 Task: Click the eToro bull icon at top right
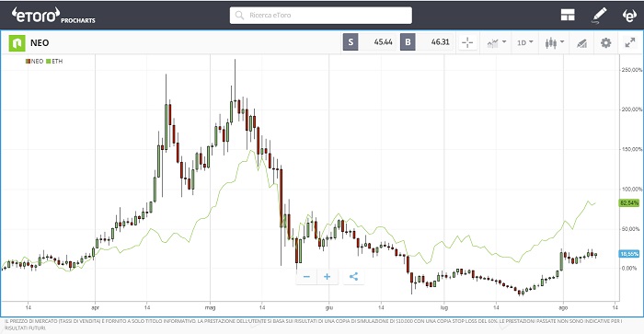[629, 16]
